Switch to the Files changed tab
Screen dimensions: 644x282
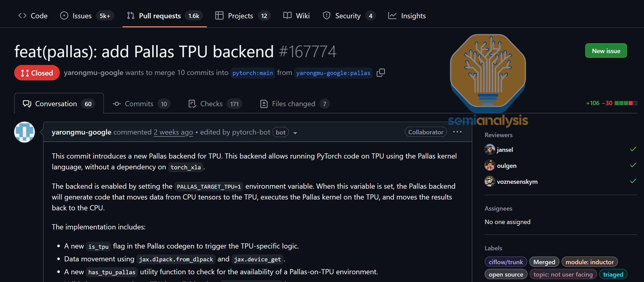pos(294,104)
